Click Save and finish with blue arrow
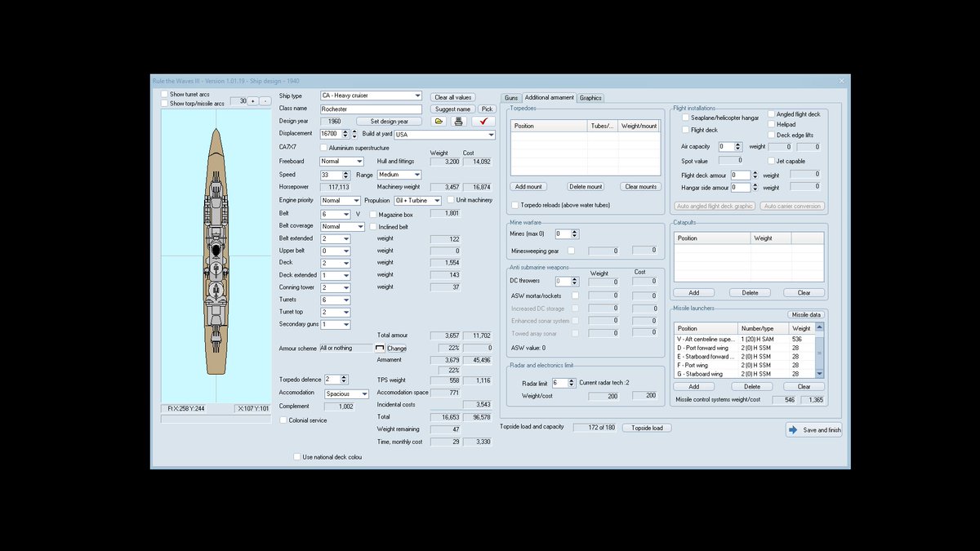 pyautogui.click(x=814, y=429)
